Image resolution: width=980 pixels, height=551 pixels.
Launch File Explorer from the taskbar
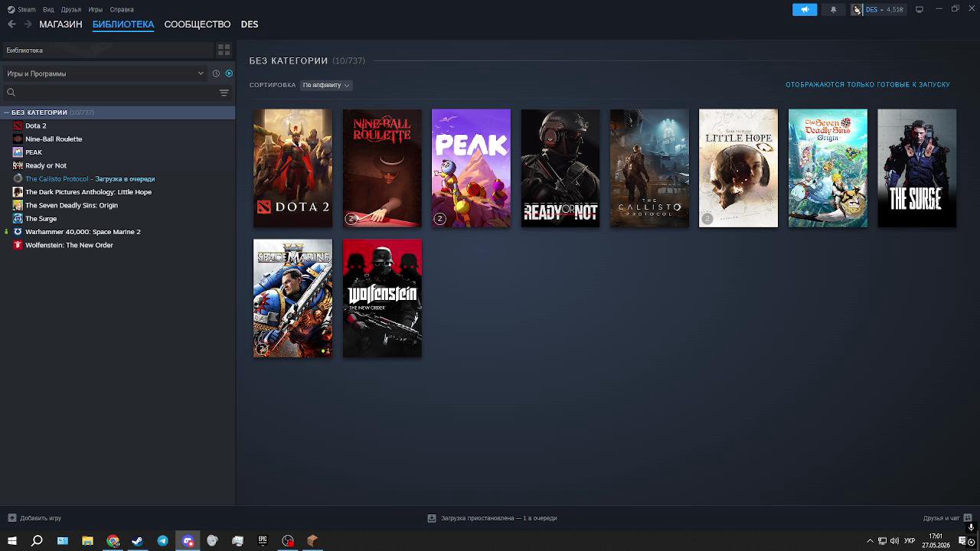click(87, 541)
